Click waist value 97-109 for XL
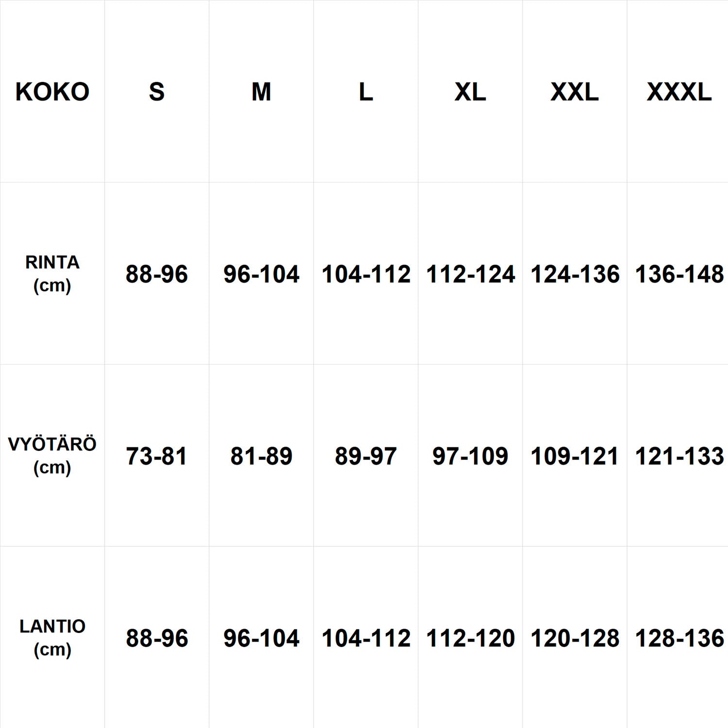Viewport: 728px width, 728px height. click(470, 456)
